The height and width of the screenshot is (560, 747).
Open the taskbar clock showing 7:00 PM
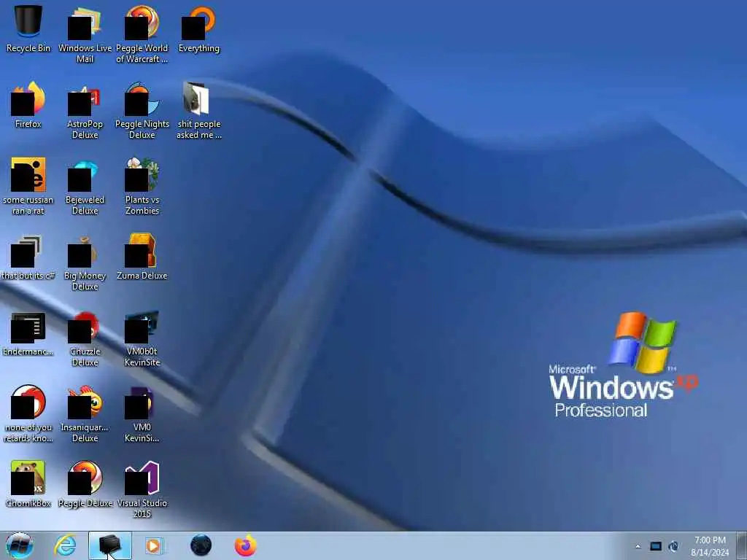tap(710, 546)
